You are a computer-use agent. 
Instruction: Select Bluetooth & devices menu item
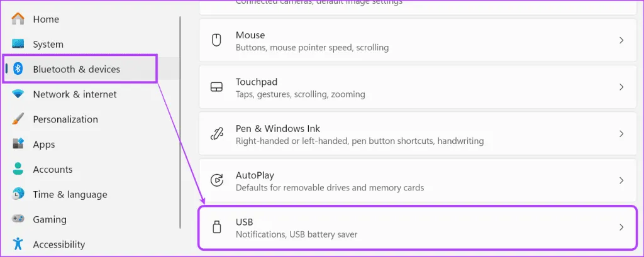(76, 69)
